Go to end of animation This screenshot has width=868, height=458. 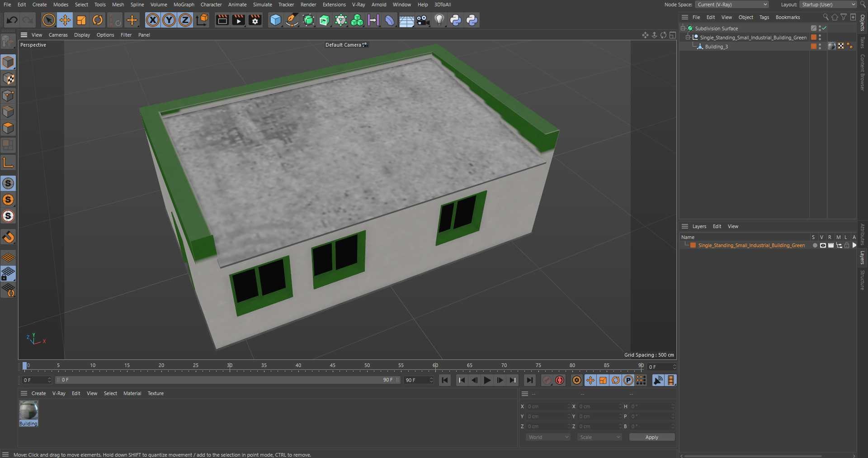tap(530, 380)
